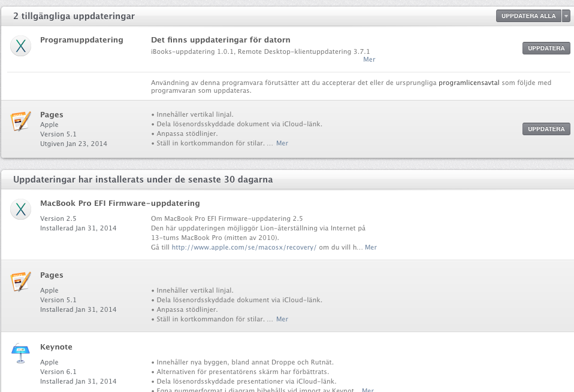Expand Mer in Keynote update notes
574x392 pixels.
coord(367,390)
